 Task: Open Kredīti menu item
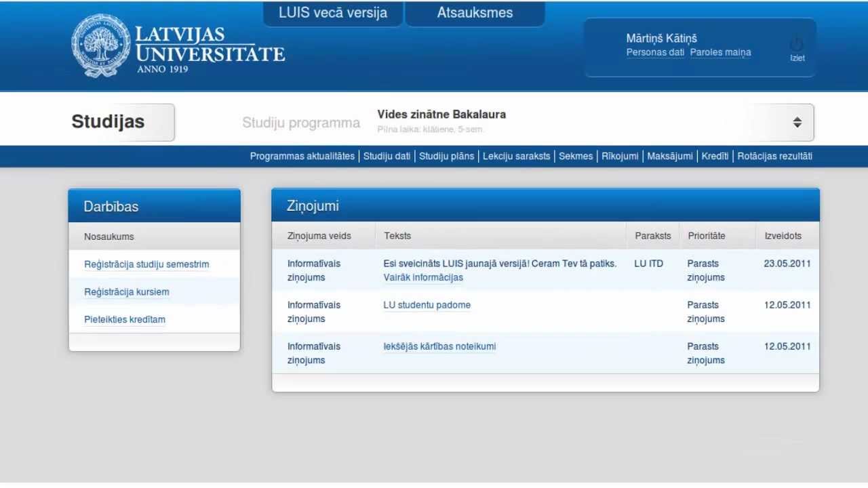[x=715, y=156]
